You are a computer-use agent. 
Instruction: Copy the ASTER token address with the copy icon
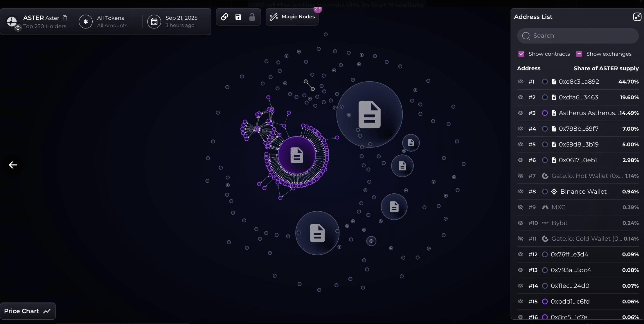pyautogui.click(x=66, y=18)
